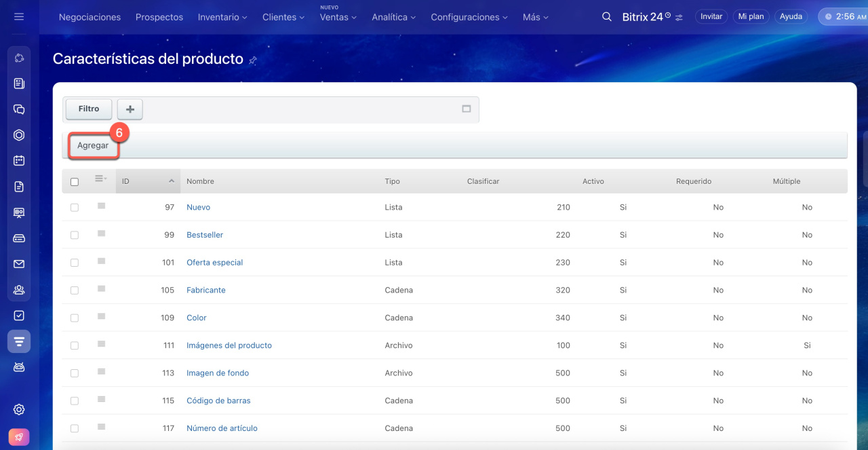Open the CRM funnel sidebar icon
868x450 pixels.
coord(19,341)
